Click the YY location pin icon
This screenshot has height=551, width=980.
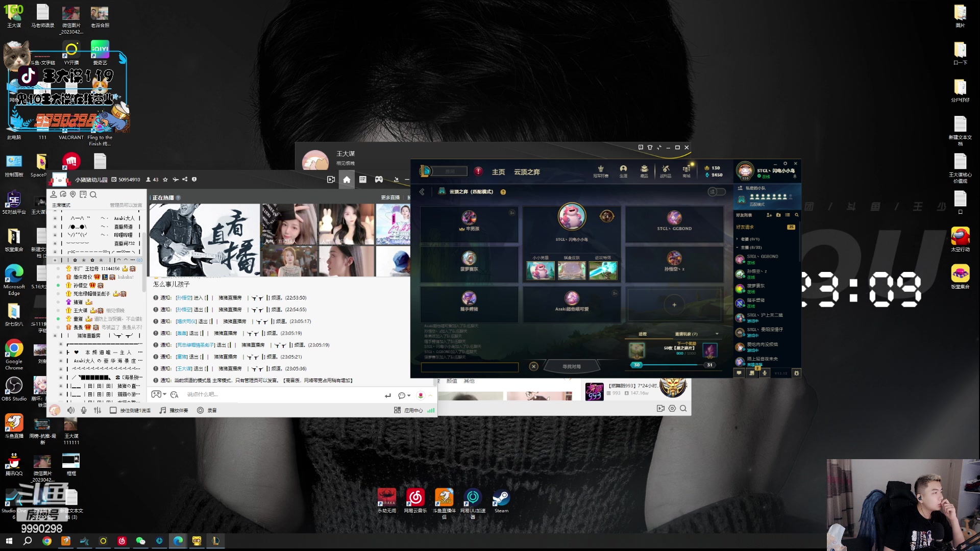(73, 194)
